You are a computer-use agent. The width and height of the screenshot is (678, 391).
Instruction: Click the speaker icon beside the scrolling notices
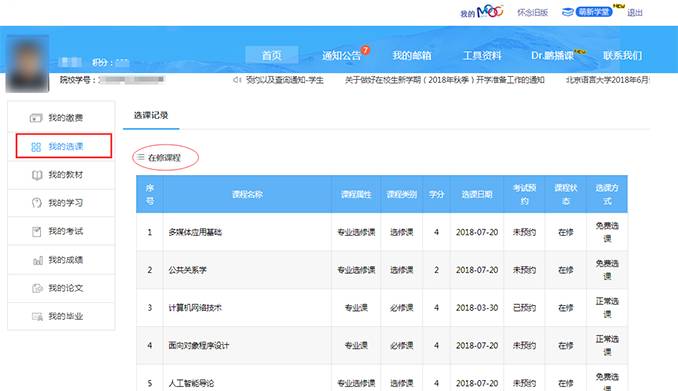coord(237,80)
